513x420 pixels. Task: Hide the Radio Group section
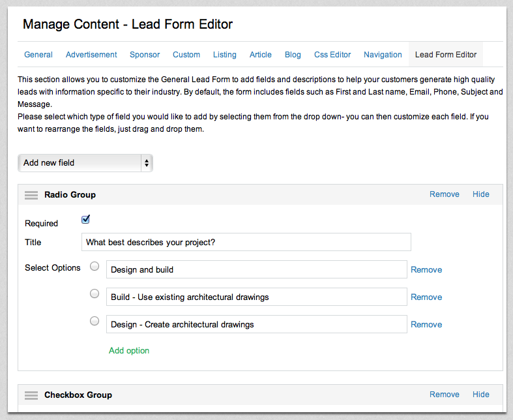coord(480,194)
